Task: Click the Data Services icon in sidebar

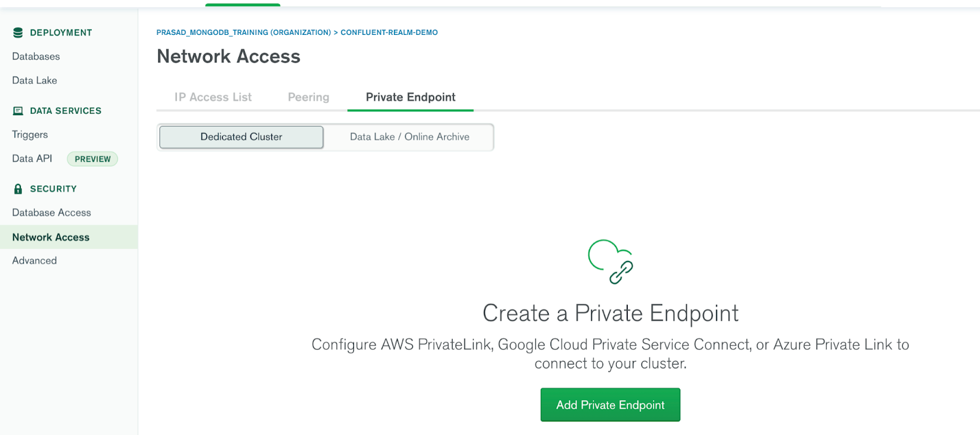Action: (x=18, y=111)
